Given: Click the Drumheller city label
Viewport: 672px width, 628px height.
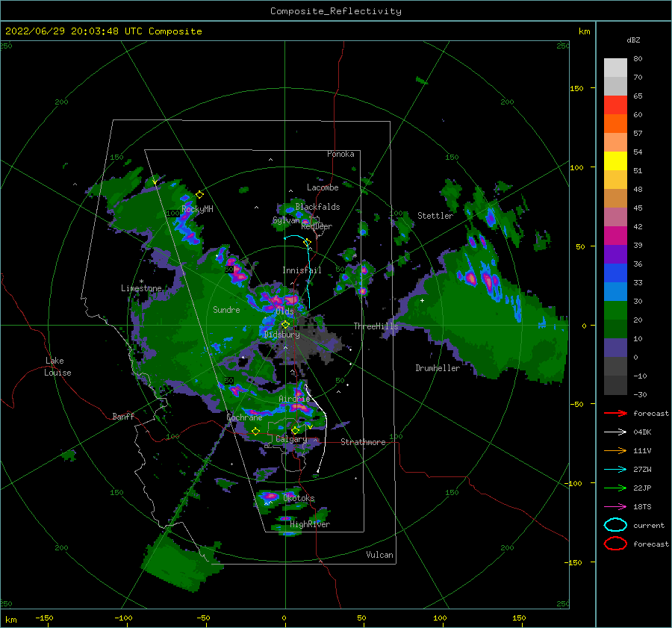Looking at the screenshot, I should pos(438,368).
